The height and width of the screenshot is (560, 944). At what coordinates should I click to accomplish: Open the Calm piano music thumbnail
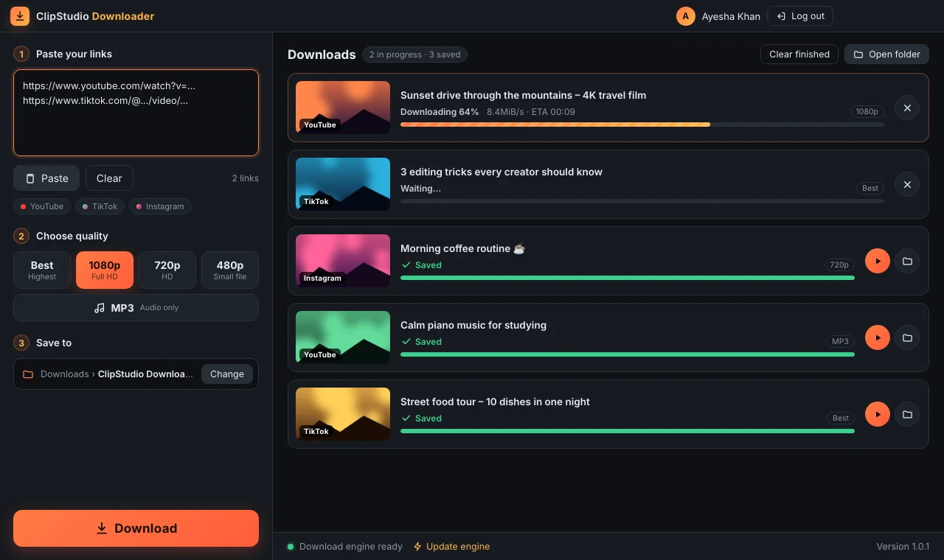343,337
